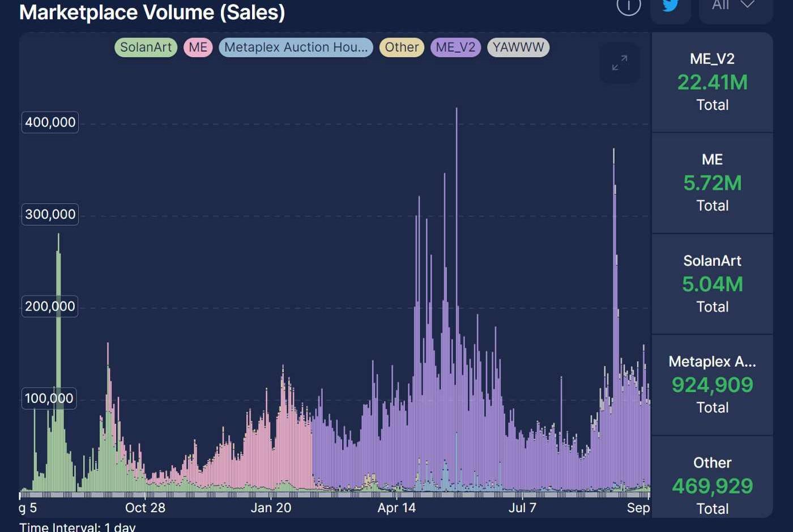Hide the pink ME legend series
Viewport: 793px width, 532px height.
pyautogui.click(x=198, y=48)
